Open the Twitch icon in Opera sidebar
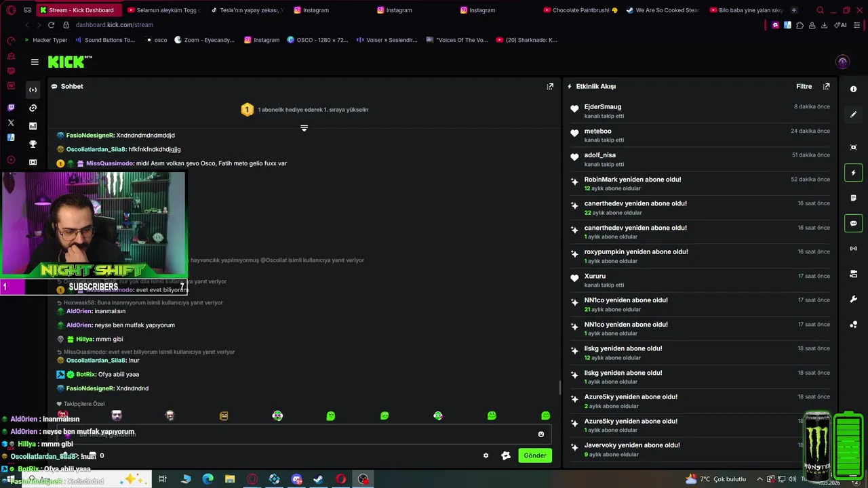This screenshot has height=488, width=868. pyautogui.click(x=11, y=108)
